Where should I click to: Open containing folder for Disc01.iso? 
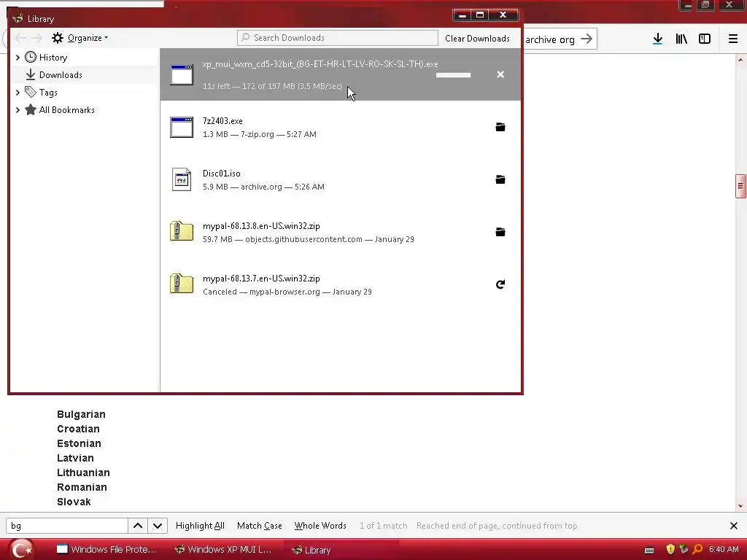pyautogui.click(x=500, y=179)
